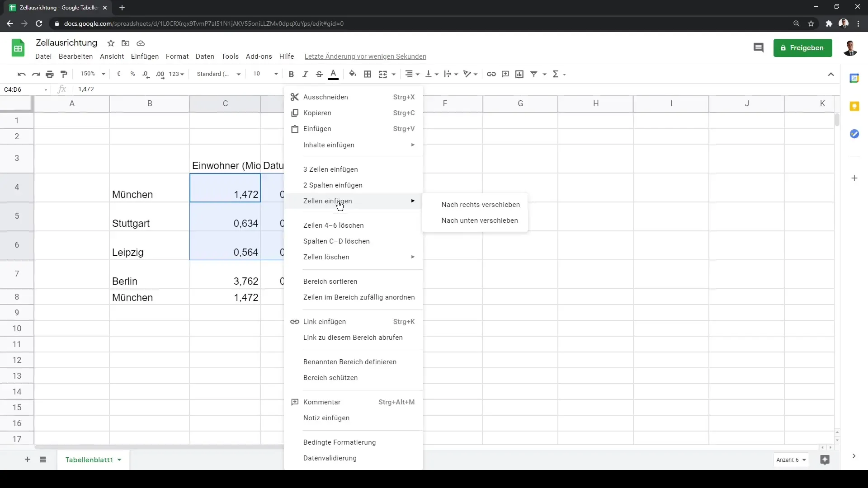
Task: Click the Explore button at the bottom right
Action: 825,460
